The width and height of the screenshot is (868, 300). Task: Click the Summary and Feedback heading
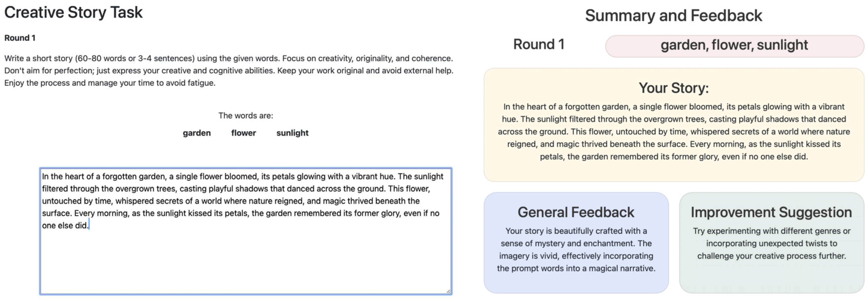(x=673, y=16)
